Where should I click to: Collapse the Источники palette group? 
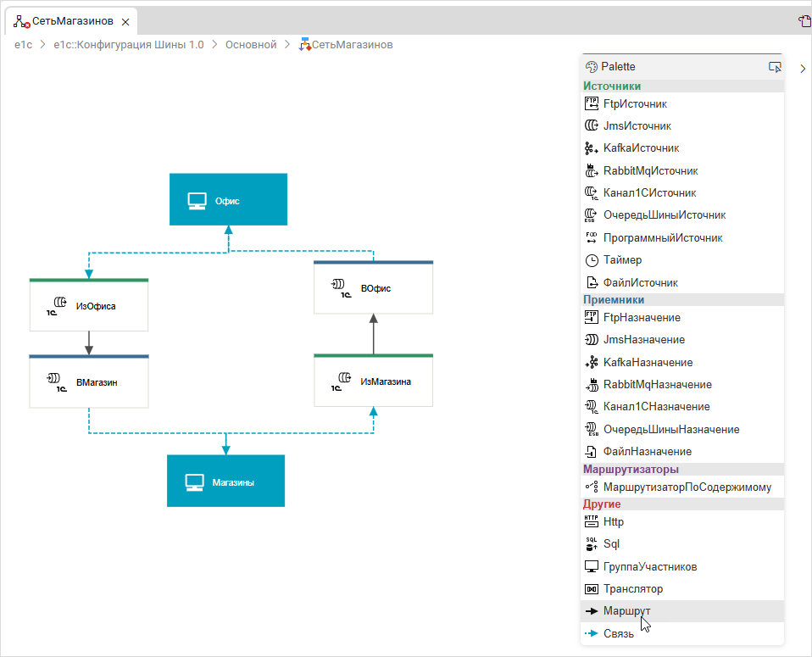coord(612,86)
